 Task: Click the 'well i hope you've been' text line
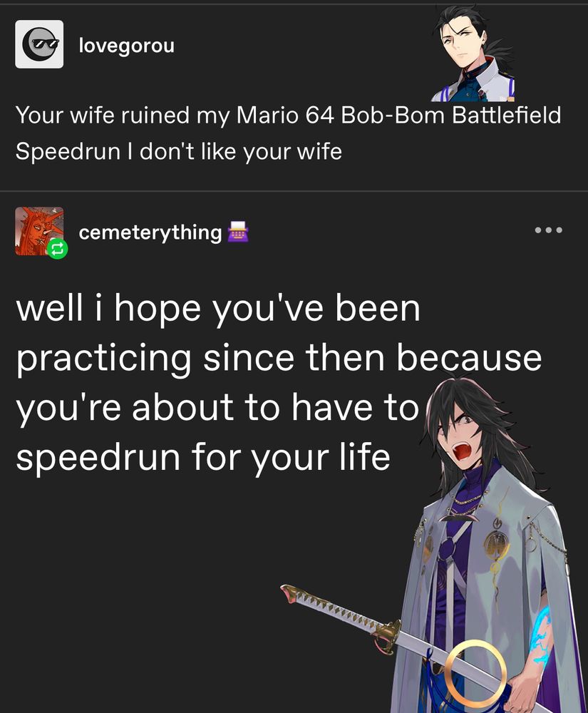pyautogui.click(x=218, y=309)
